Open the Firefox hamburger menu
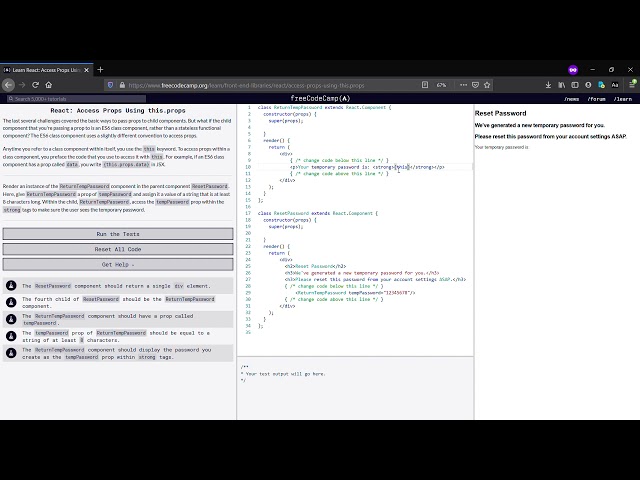 [632, 84]
